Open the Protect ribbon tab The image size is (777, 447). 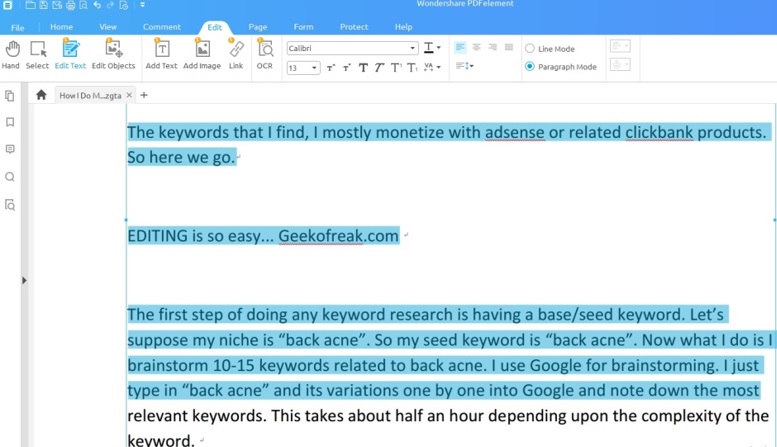(x=354, y=27)
